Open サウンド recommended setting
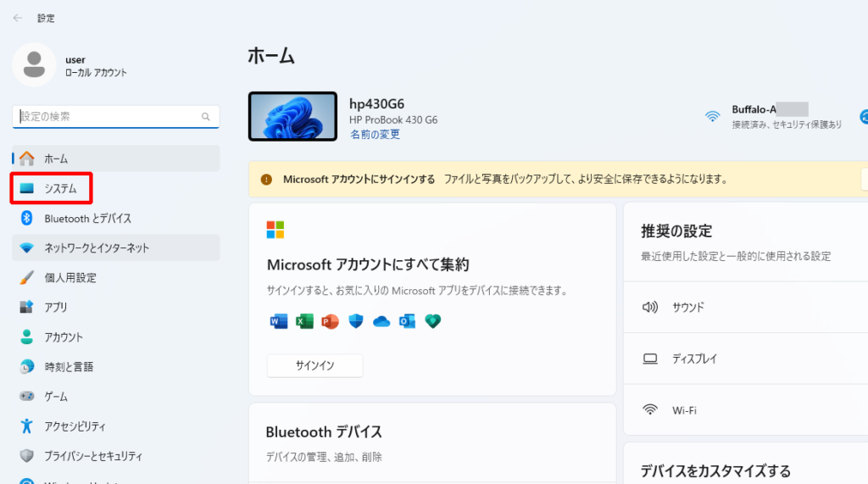The width and height of the screenshot is (868, 484). click(x=746, y=308)
